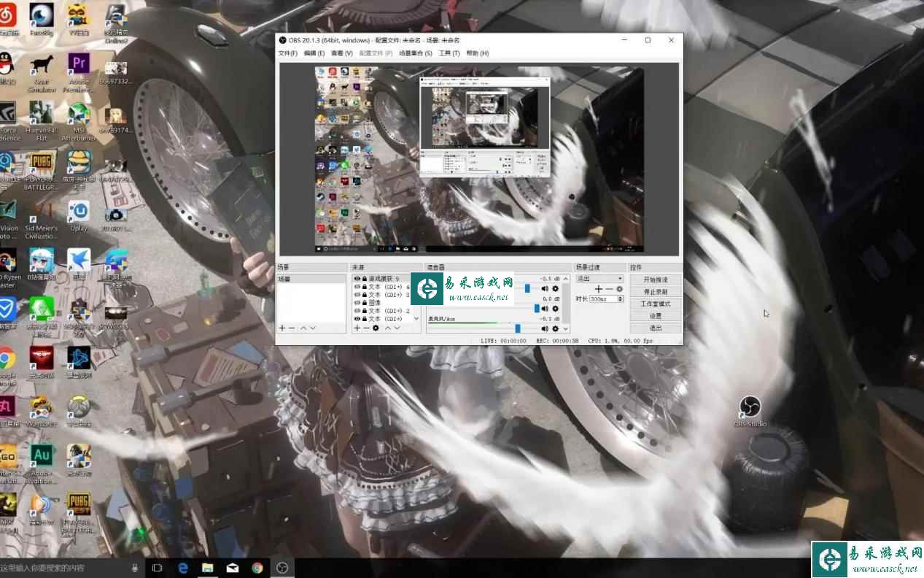Viewport: 924px width, 578px height.
Task: Add a new scene with the plus icon
Action: 282,328
